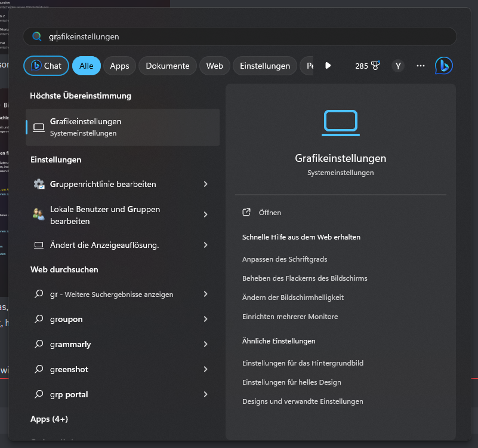This screenshot has height=448, width=478.
Task: Open the Y account avatar
Action: click(x=398, y=66)
